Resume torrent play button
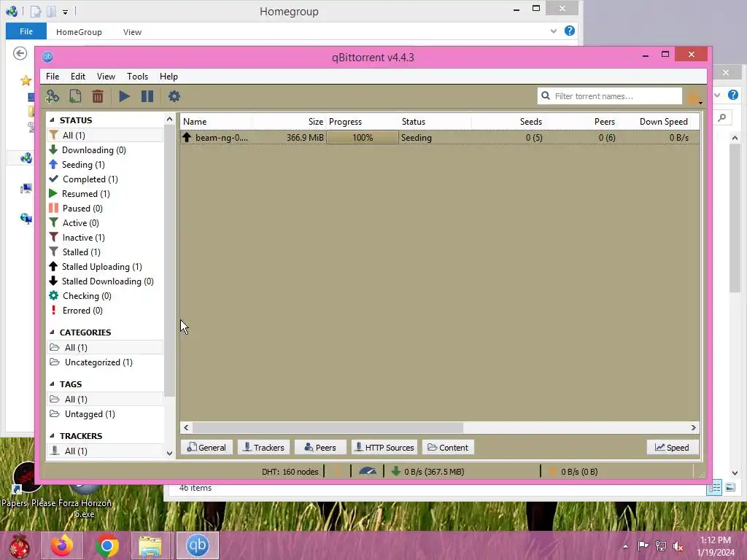 124,96
